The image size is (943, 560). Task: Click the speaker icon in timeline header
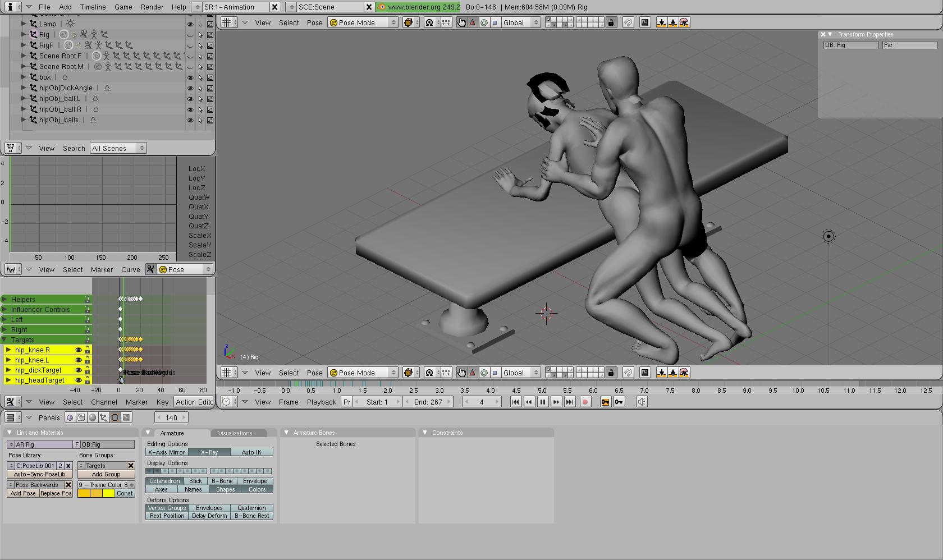point(642,402)
